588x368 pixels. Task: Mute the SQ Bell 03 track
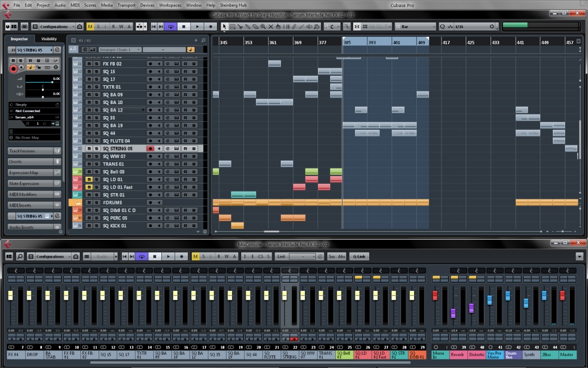[89, 172]
